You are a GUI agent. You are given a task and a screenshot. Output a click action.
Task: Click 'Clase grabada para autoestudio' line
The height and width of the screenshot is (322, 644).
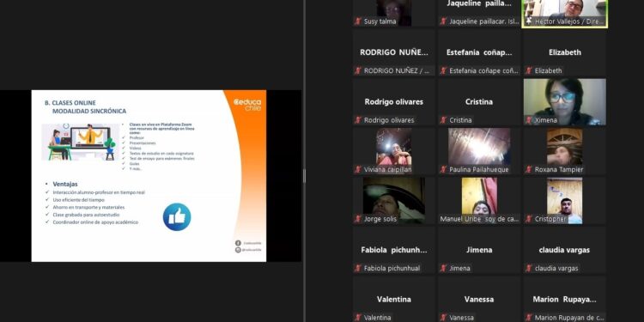pos(86,215)
